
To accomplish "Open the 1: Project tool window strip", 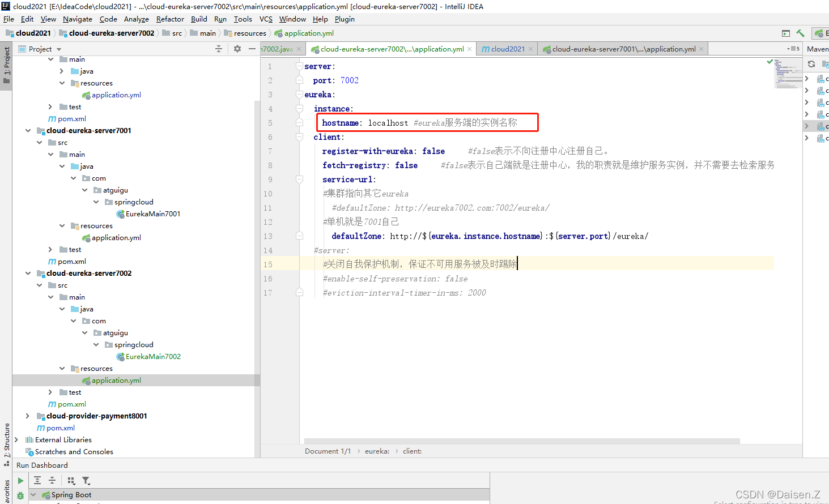I will 6,65.
